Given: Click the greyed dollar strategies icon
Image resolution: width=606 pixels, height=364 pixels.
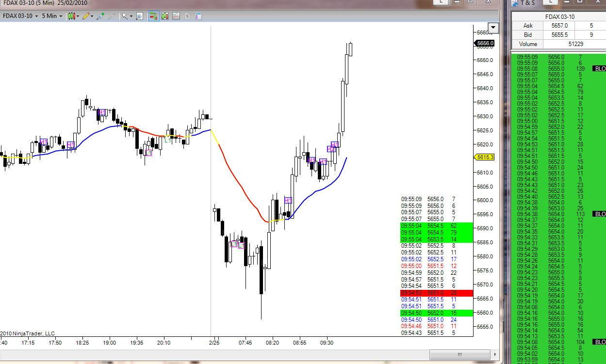Looking at the screenshot, I should point(187,16).
